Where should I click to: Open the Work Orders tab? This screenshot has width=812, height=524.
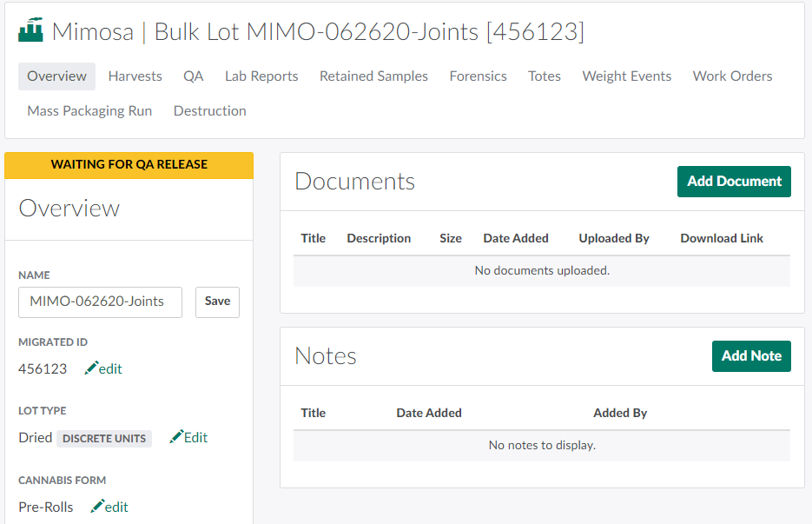732,76
